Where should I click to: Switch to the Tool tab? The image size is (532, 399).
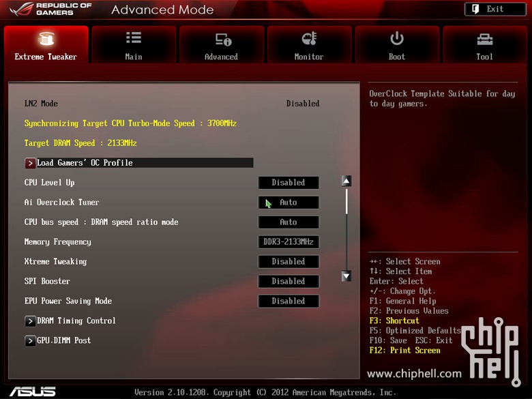click(484, 44)
